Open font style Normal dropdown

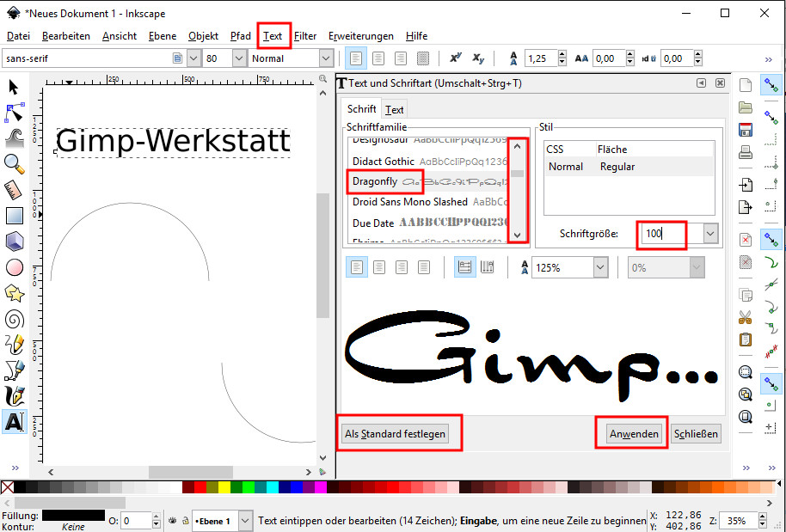[326, 58]
